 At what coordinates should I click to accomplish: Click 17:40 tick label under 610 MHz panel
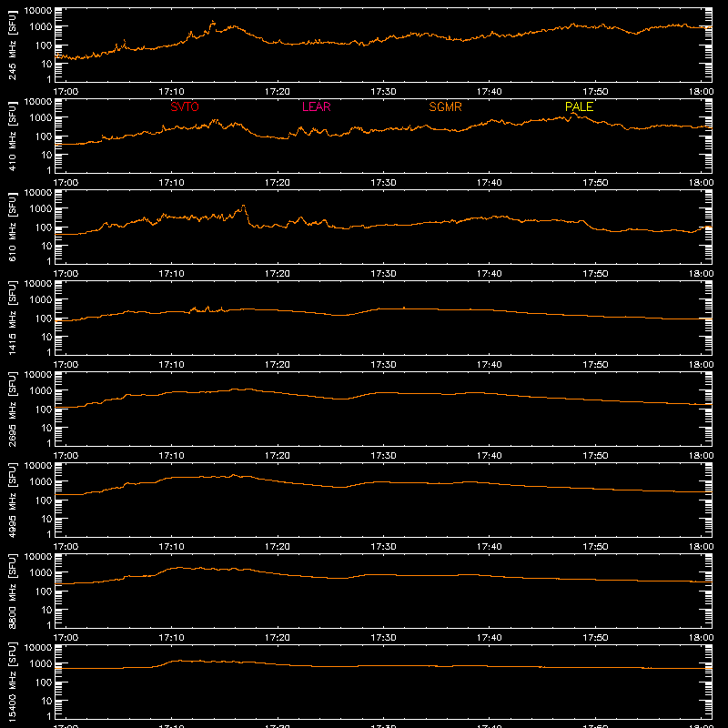point(489,274)
